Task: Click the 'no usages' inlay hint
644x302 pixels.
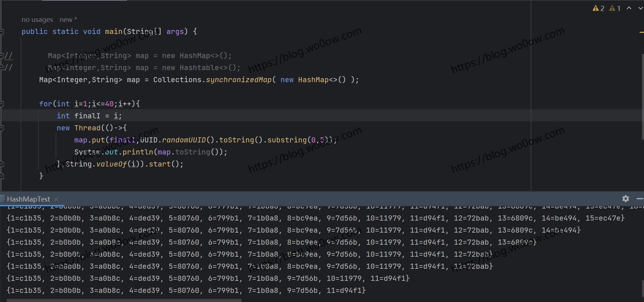Action: click(37, 20)
